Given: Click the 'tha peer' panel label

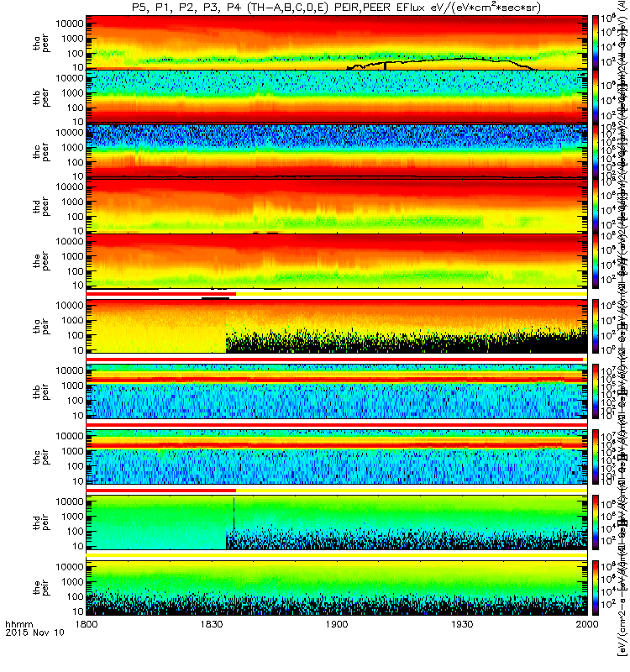Looking at the screenshot, I should (x=41, y=43).
